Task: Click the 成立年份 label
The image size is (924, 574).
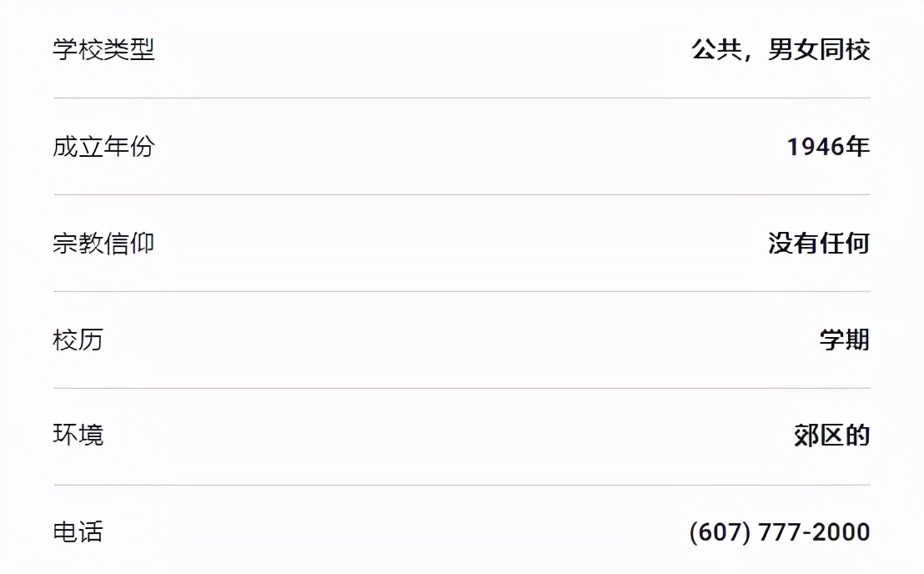Action: (x=104, y=147)
